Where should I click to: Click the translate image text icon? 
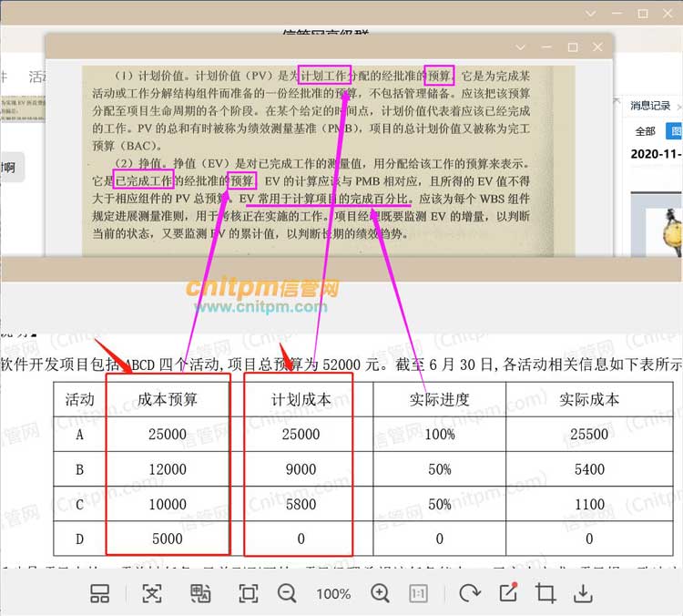point(200,593)
